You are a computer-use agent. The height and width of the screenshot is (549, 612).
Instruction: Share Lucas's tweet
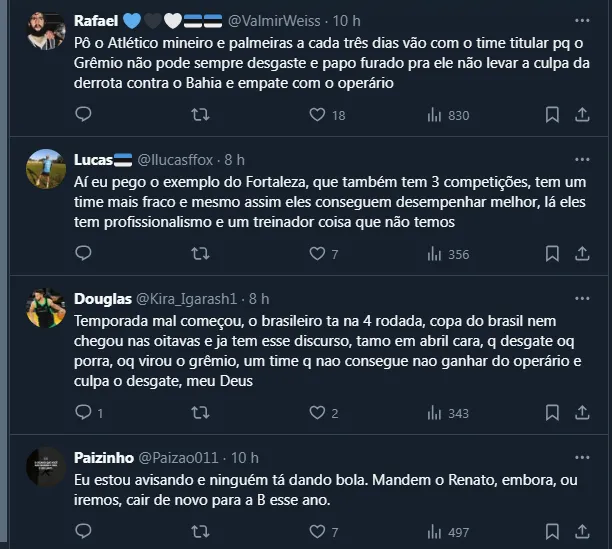click(x=581, y=254)
